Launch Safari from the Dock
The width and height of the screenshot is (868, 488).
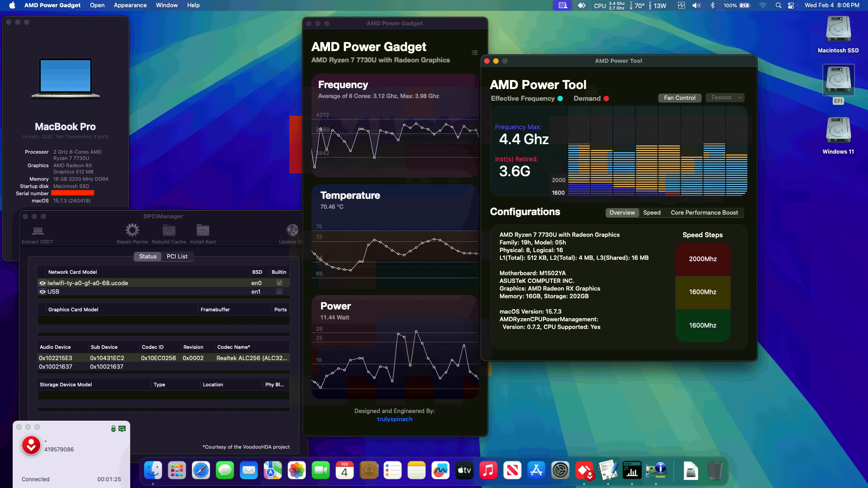coord(201,471)
